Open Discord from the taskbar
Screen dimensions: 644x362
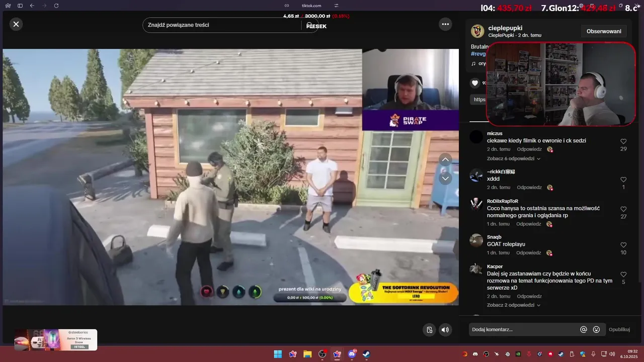[x=352, y=354]
